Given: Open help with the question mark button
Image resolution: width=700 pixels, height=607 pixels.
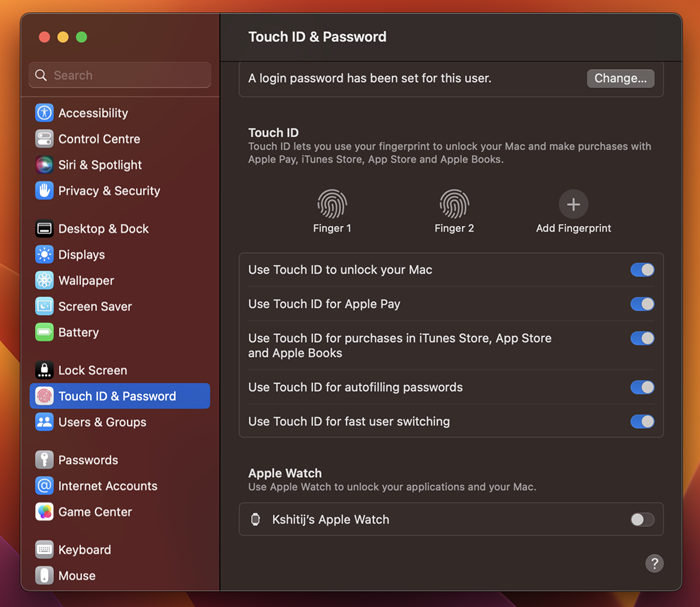Looking at the screenshot, I should tap(654, 563).
